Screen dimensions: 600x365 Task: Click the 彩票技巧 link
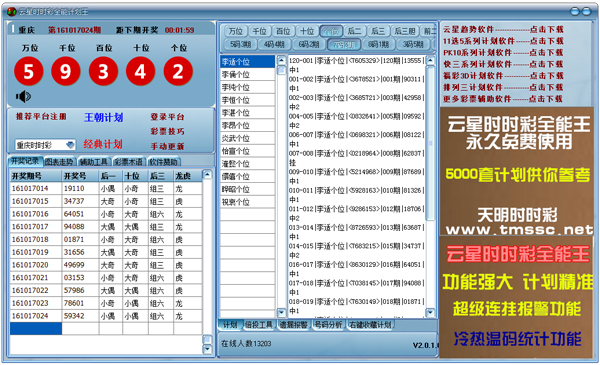click(x=168, y=131)
